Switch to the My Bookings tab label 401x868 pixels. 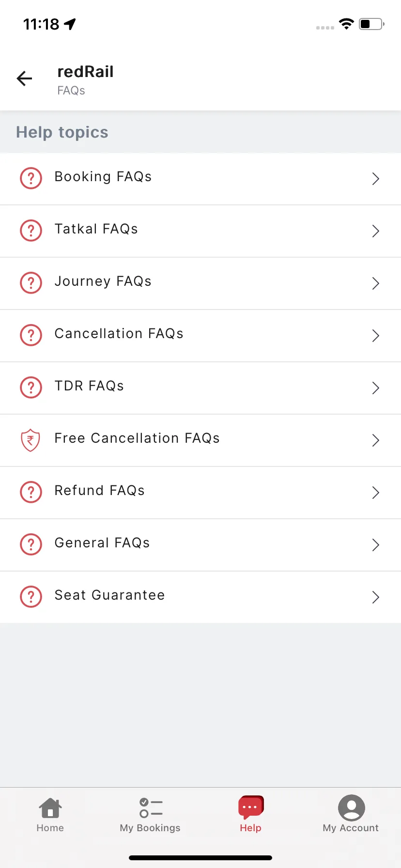coord(150,828)
